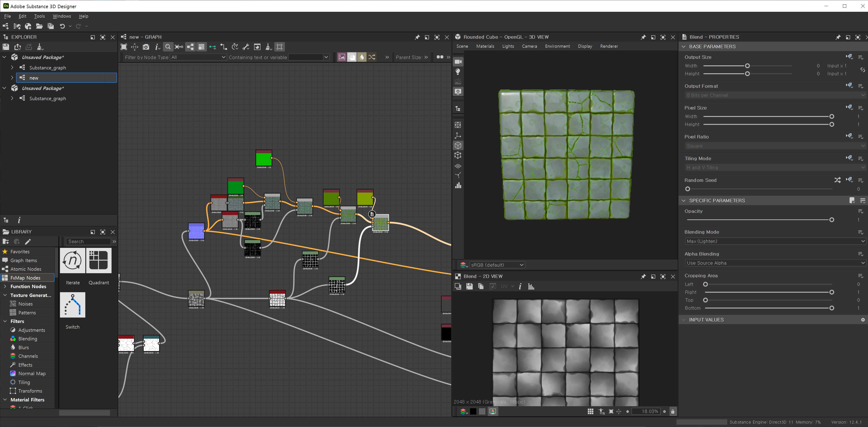Open the Windows menu
Viewport: 868px width, 427px height.
click(62, 16)
